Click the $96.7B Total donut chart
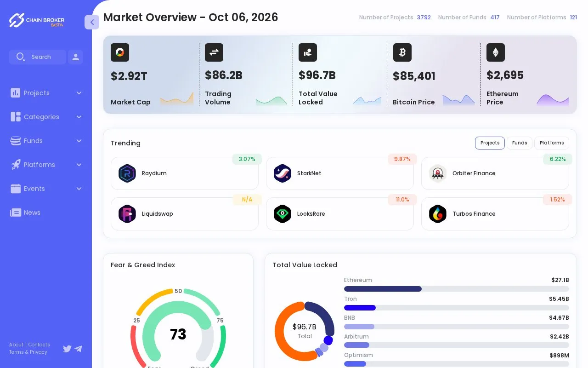Image resolution: width=588 pixels, height=368 pixels. pyautogui.click(x=305, y=331)
